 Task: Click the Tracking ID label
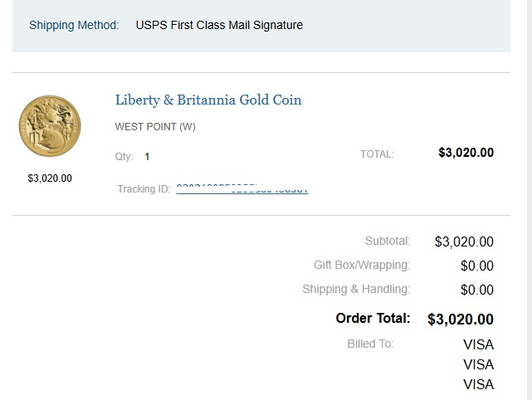click(x=144, y=189)
